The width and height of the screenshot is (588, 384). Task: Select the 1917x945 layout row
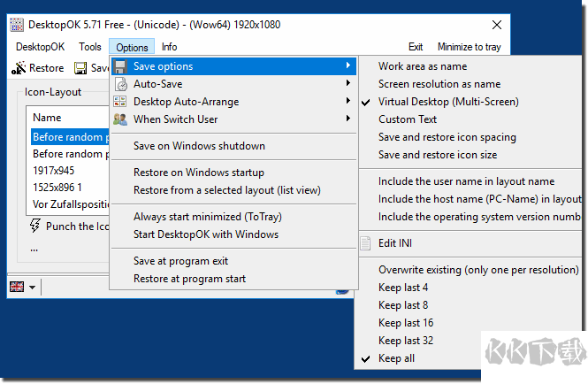pyautogui.click(x=70, y=171)
